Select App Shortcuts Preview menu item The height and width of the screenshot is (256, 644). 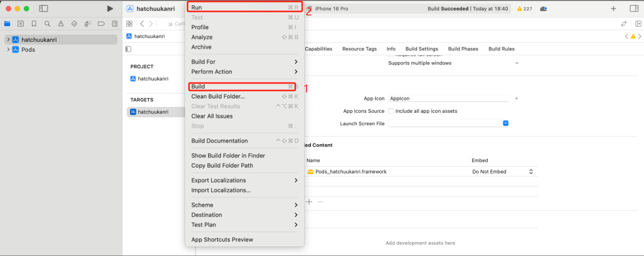(245, 240)
